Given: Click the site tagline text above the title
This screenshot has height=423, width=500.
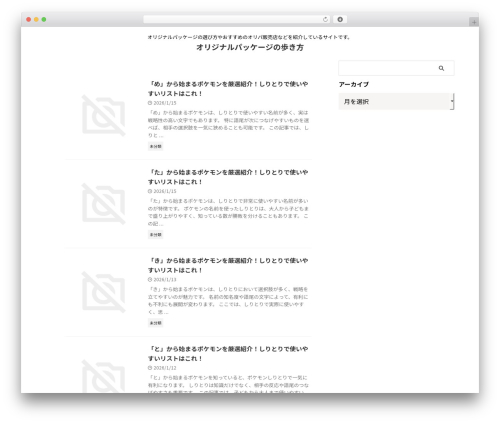Looking at the screenshot, I should 249,37.
